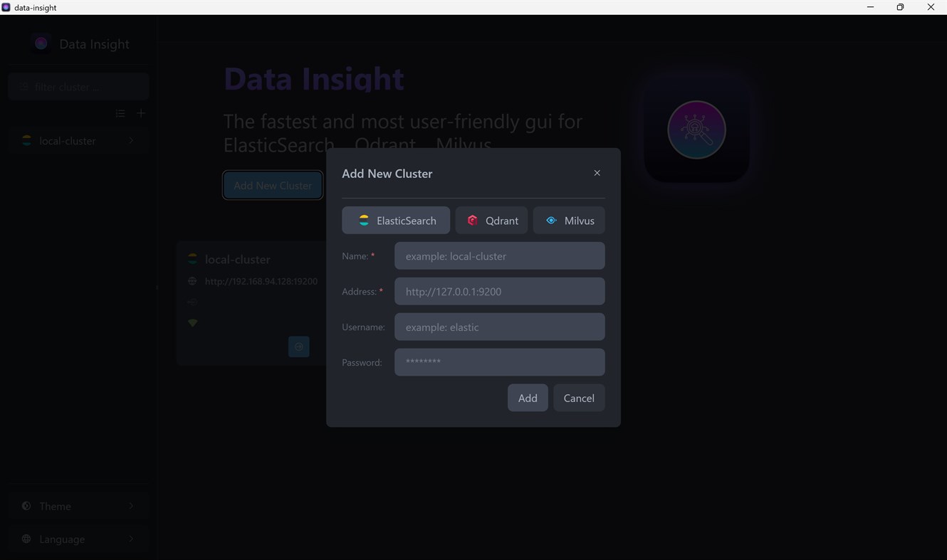Image resolution: width=947 pixels, height=560 pixels.
Task: Open the Theme menu
Action: point(78,506)
